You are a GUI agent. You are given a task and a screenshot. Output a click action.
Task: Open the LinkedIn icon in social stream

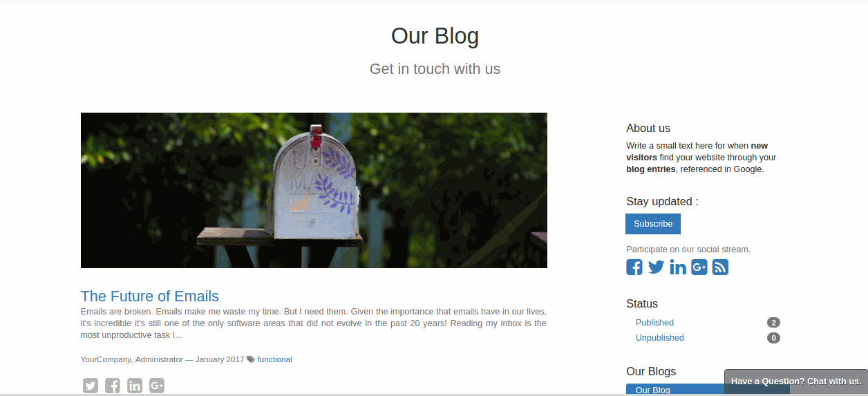point(678,267)
